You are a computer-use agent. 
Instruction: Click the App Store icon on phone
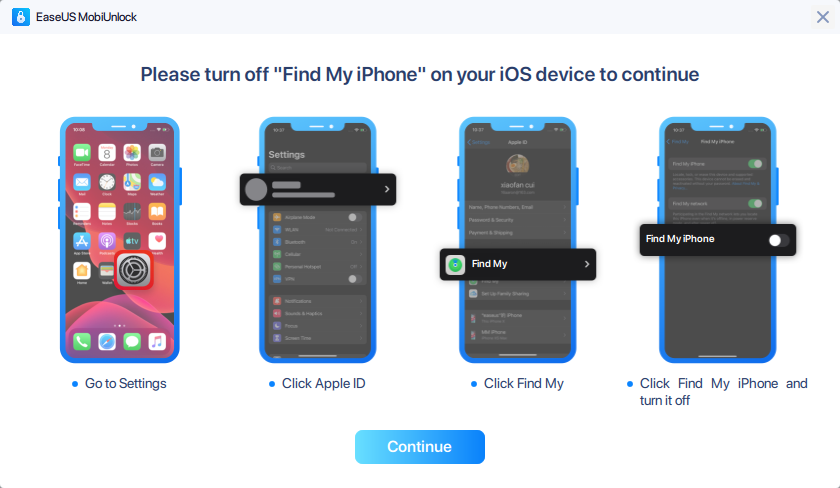click(x=81, y=241)
